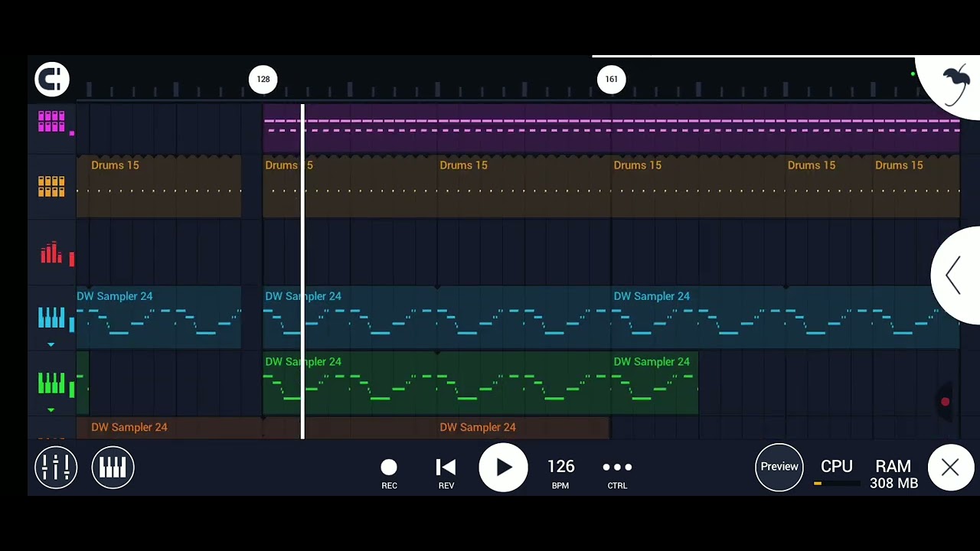The height and width of the screenshot is (551, 980).
Task: Change the 126 BPM tempo
Action: [560, 474]
